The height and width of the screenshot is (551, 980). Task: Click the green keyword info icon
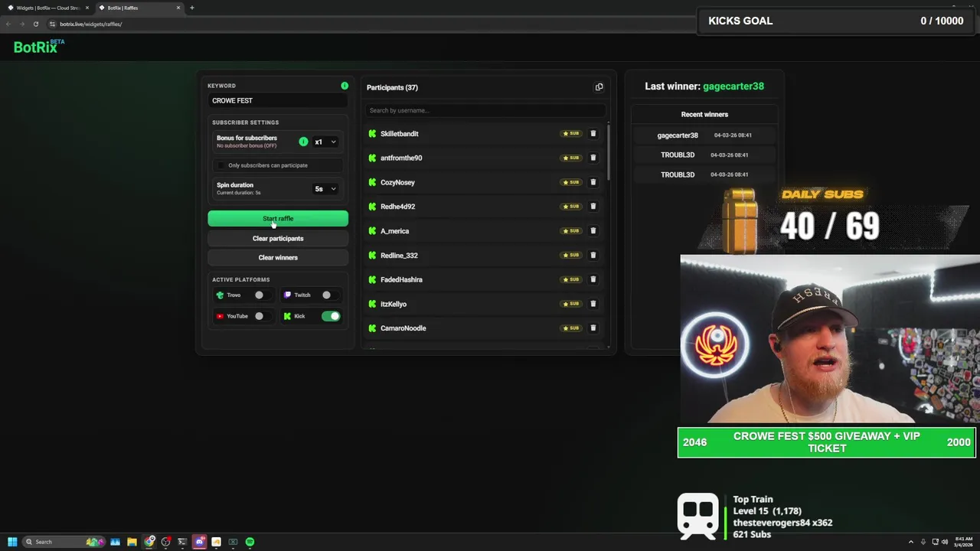(345, 86)
